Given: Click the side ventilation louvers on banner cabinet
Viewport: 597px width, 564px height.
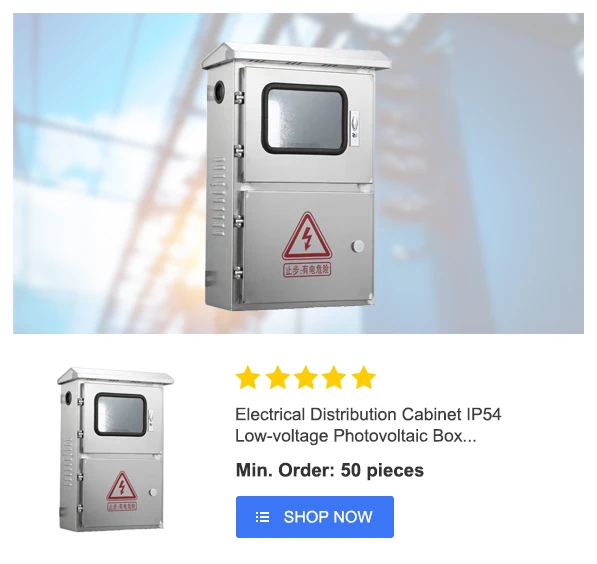Looking at the screenshot, I should click(x=218, y=197).
